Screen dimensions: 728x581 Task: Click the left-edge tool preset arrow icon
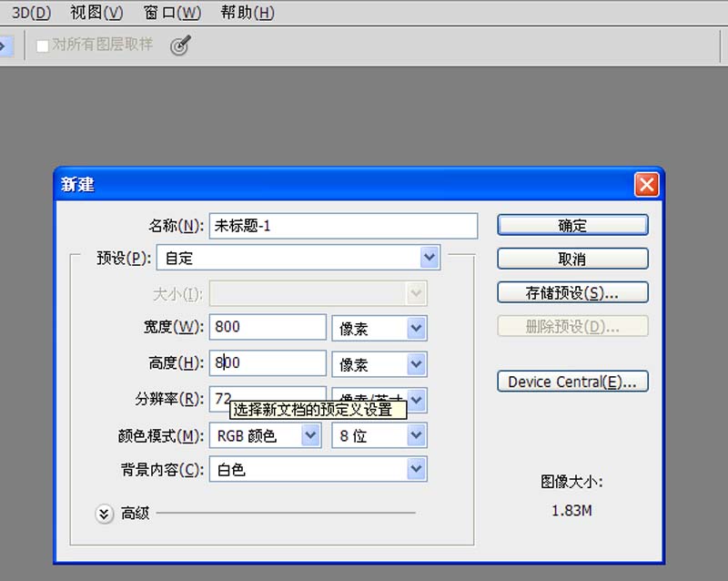(5, 46)
